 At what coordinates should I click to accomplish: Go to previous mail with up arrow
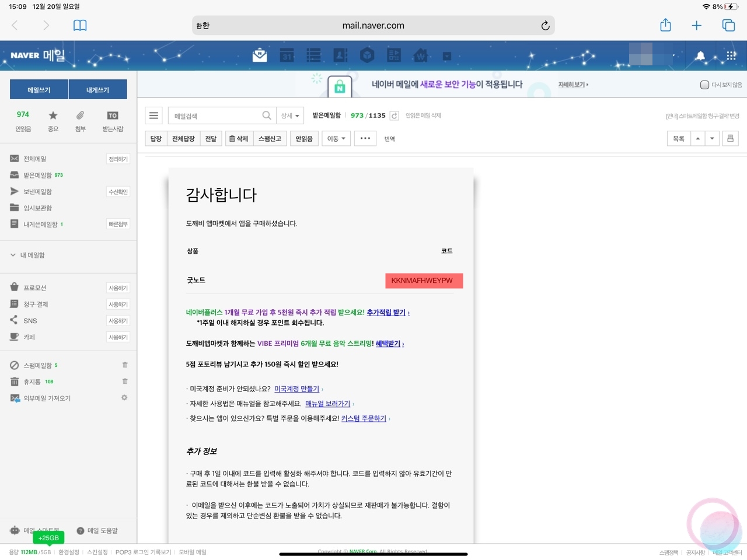pos(698,139)
